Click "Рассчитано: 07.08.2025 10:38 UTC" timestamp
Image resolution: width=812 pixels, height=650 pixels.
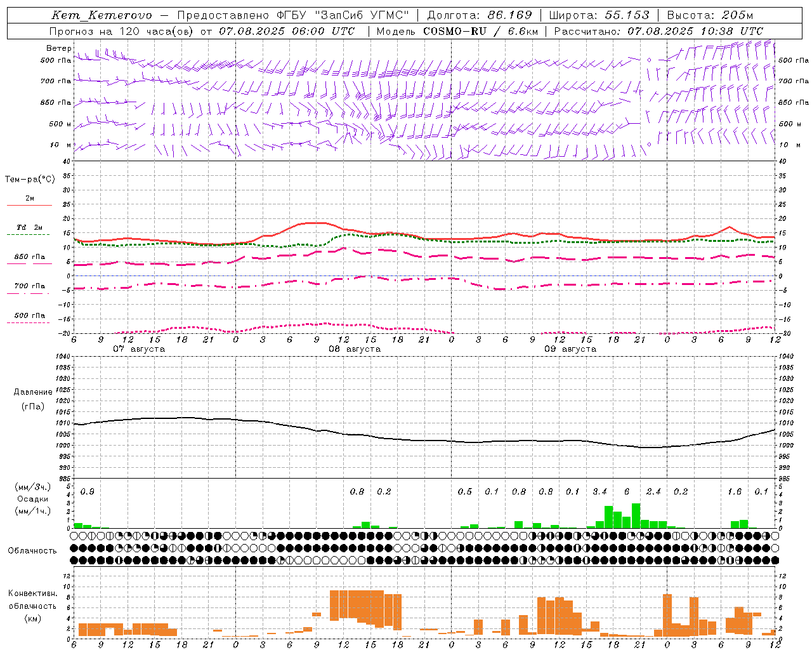point(658,31)
